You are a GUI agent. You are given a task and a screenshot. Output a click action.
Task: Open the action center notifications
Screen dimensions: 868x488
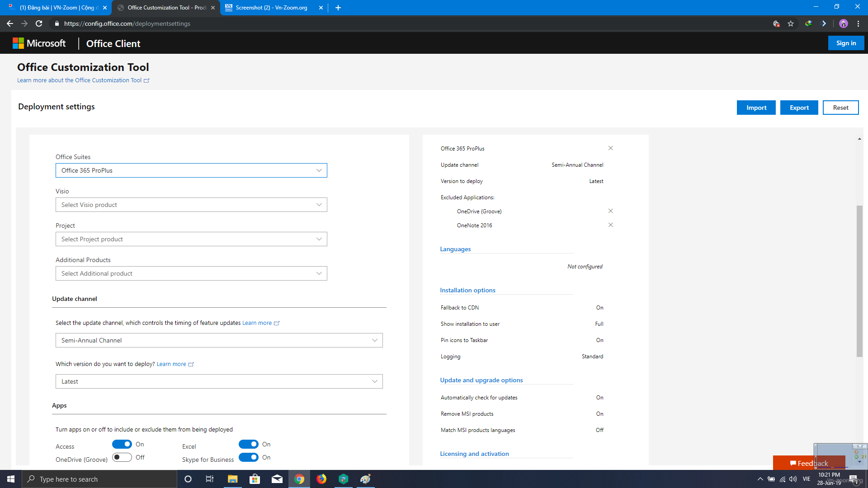pos(853,479)
